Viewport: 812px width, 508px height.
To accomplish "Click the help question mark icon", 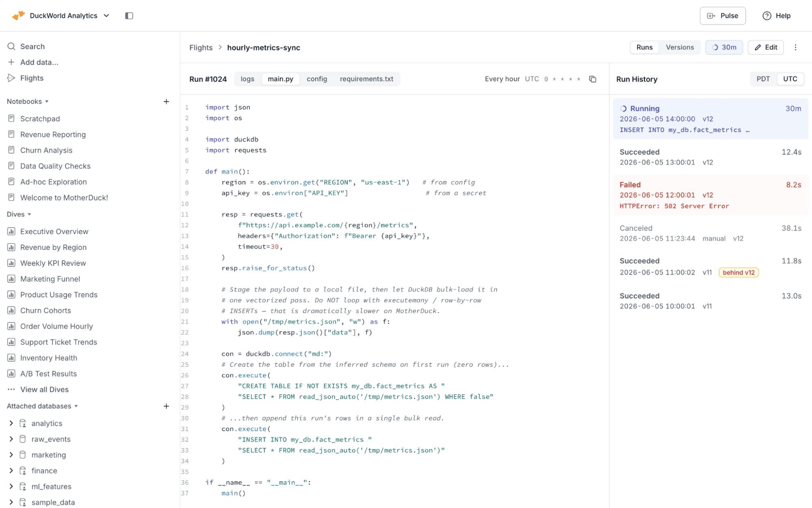I will click(x=767, y=16).
